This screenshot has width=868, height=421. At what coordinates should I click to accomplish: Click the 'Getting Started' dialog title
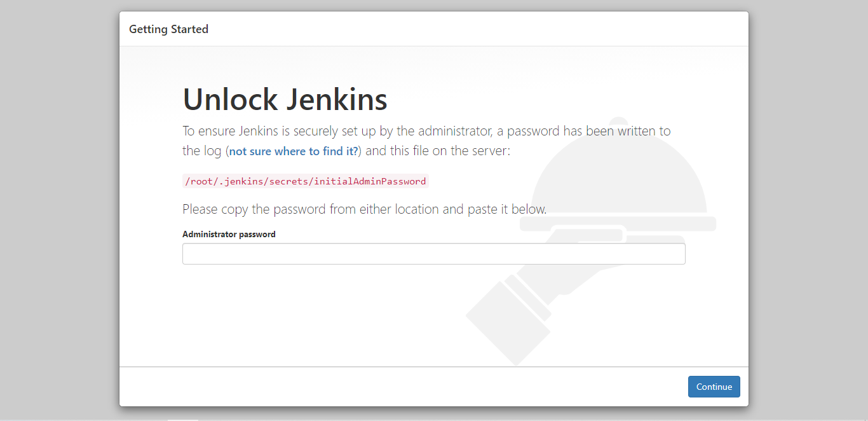tap(168, 29)
